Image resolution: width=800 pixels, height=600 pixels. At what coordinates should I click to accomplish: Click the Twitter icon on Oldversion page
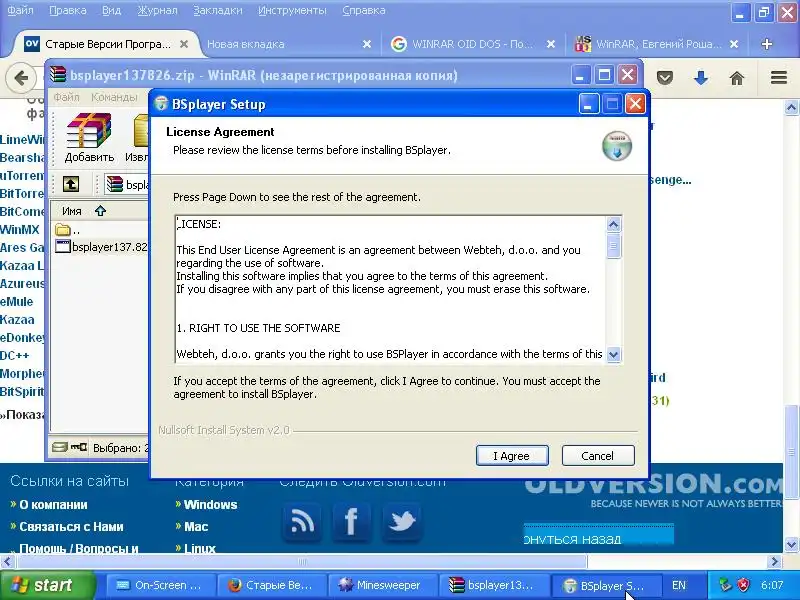[x=402, y=521]
